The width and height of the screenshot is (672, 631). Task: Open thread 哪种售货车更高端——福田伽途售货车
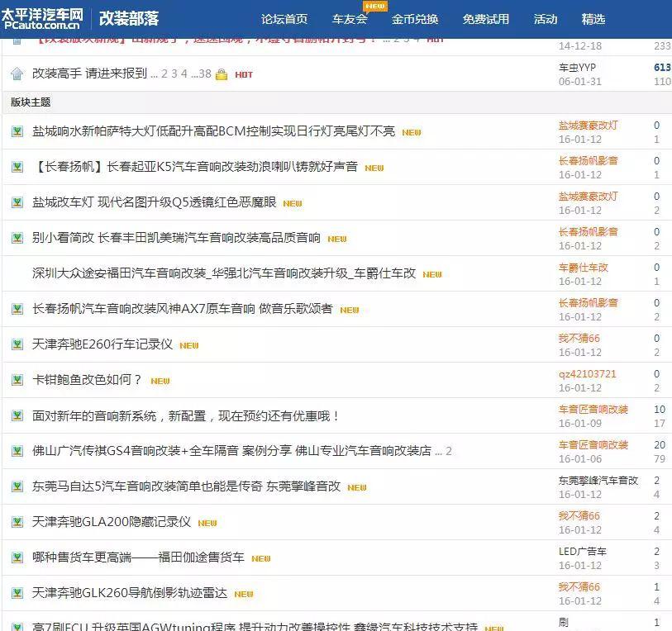tap(138, 557)
